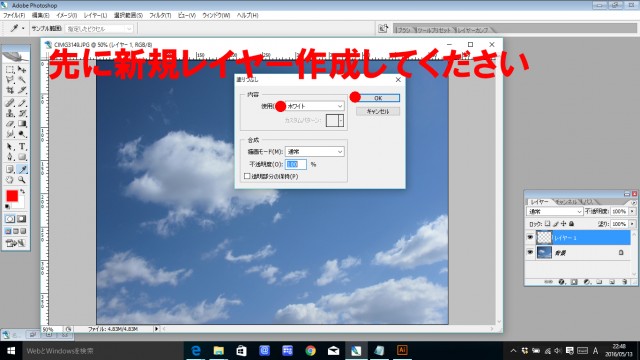The height and width of the screenshot is (360, 640).
Task: Switch to the チャンネル tab
Action: click(566, 202)
